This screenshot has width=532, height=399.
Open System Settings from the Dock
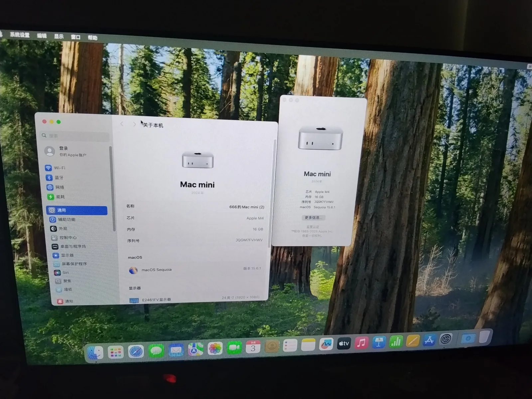(x=446, y=339)
